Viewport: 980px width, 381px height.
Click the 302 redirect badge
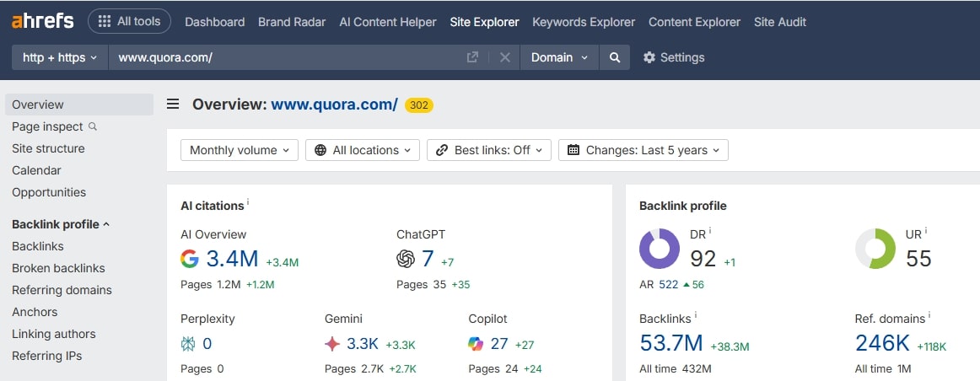(419, 105)
